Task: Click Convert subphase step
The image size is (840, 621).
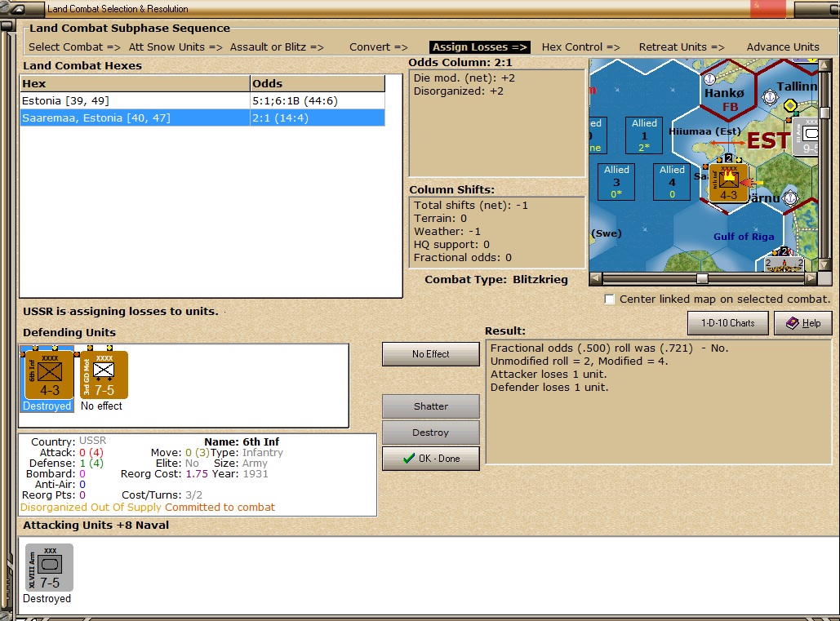Action: click(378, 47)
